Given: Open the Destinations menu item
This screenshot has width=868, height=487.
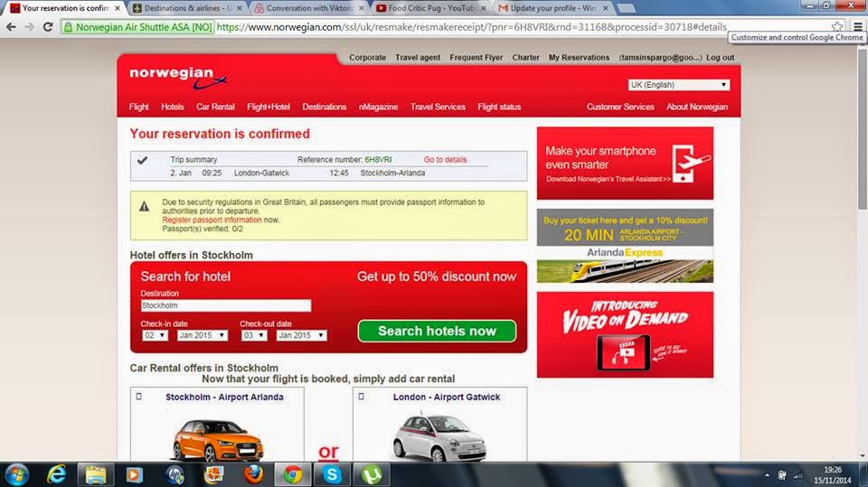Looking at the screenshot, I should [x=325, y=107].
